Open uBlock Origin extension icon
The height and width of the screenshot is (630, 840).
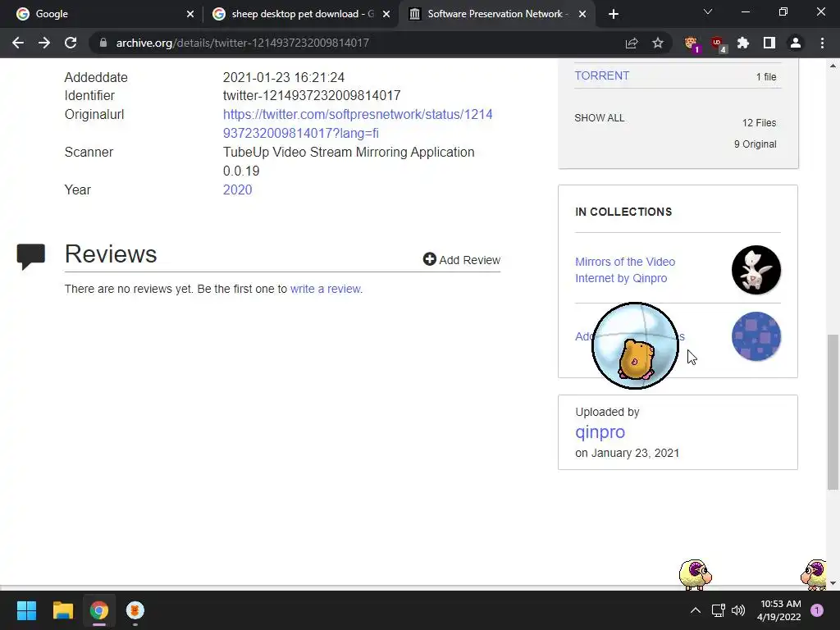click(718, 43)
